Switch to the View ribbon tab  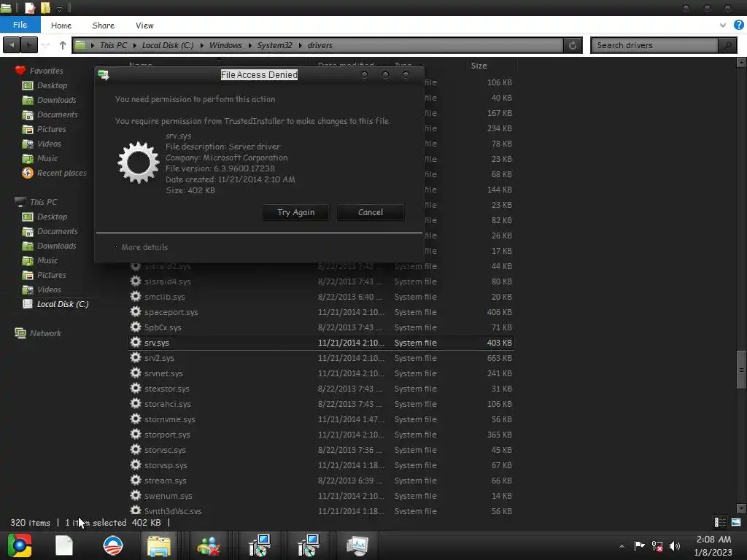pos(144,26)
